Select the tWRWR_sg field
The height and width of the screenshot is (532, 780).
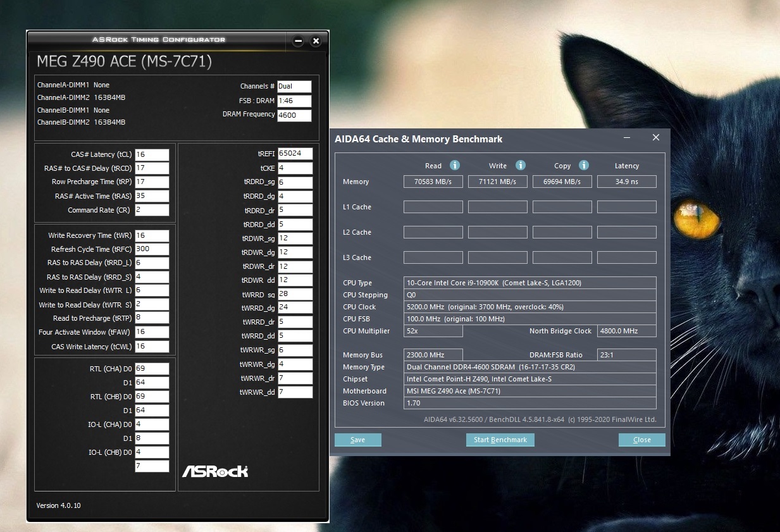pyautogui.click(x=295, y=350)
